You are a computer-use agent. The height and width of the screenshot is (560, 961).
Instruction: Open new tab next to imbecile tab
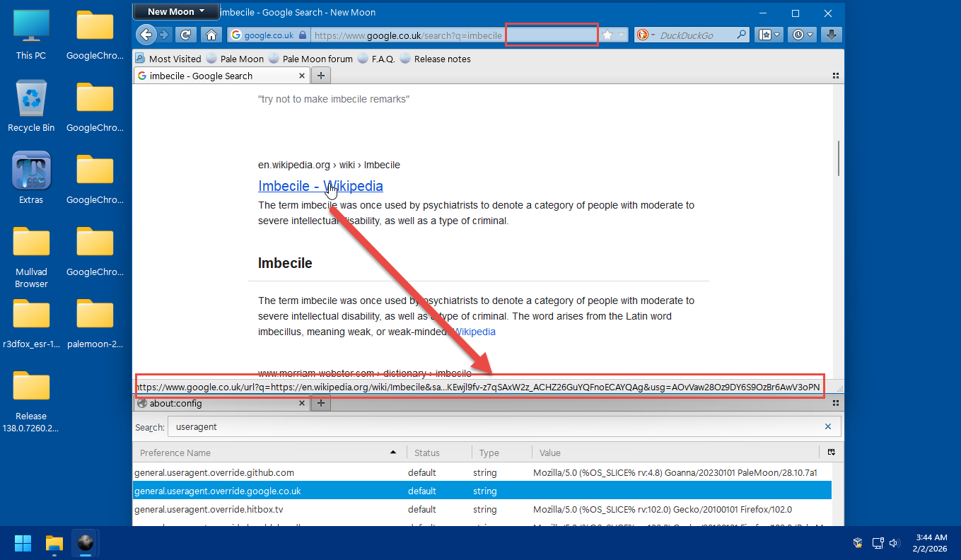coord(320,76)
